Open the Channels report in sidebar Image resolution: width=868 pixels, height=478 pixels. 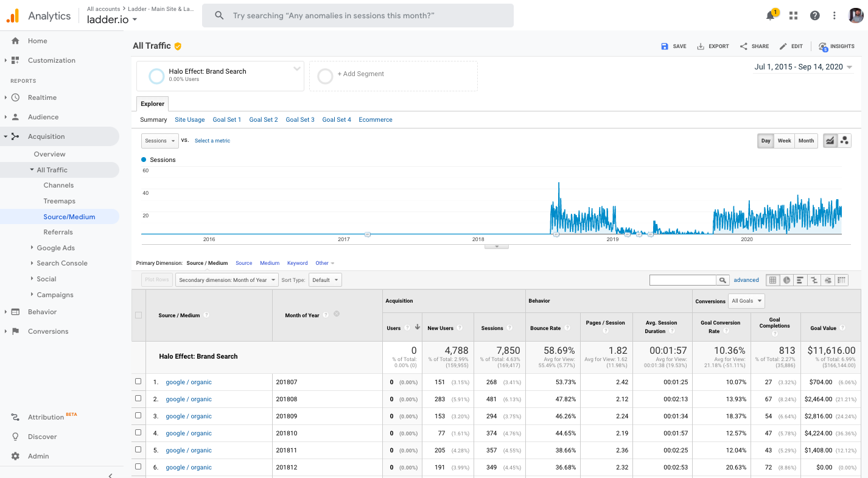tap(58, 185)
